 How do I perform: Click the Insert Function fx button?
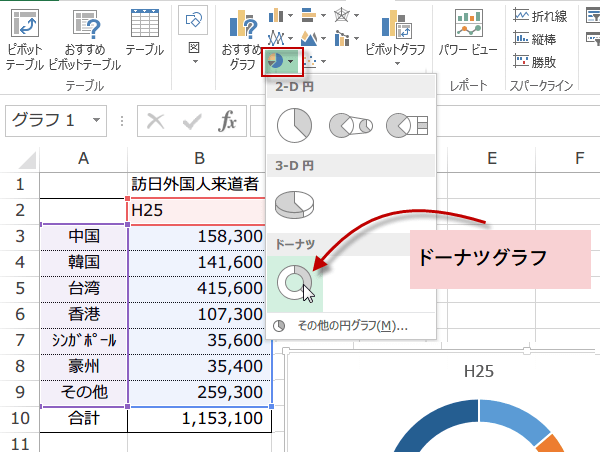coord(228,121)
